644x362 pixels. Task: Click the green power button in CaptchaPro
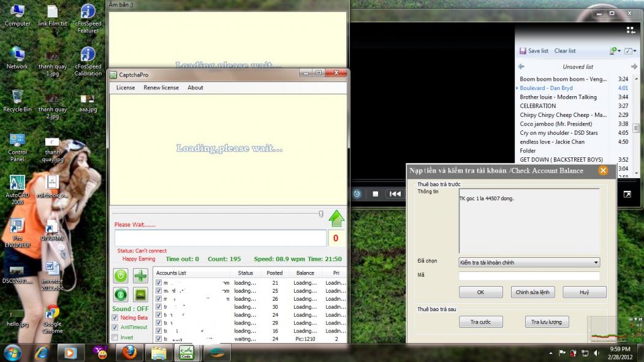pos(120,276)
